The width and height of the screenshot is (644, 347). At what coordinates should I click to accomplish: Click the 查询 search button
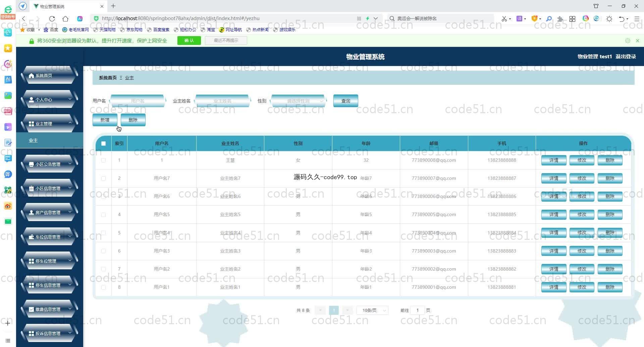click(346, 101)
